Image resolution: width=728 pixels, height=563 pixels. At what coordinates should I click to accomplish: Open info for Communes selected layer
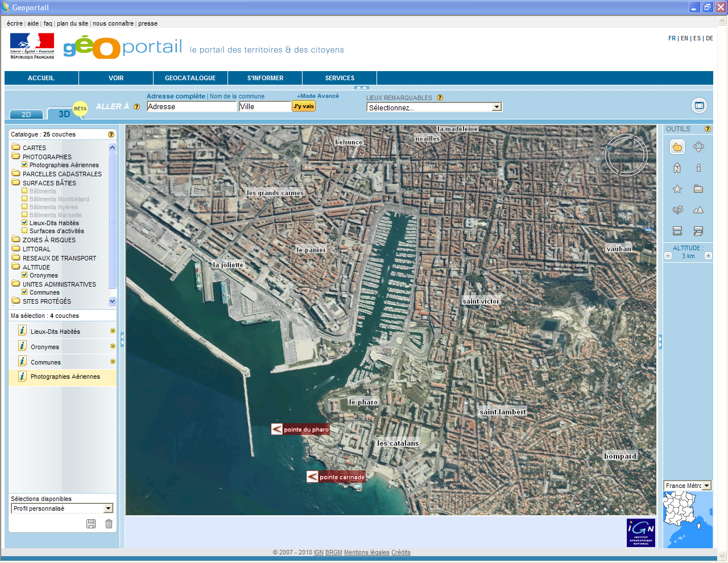[22, 361]
